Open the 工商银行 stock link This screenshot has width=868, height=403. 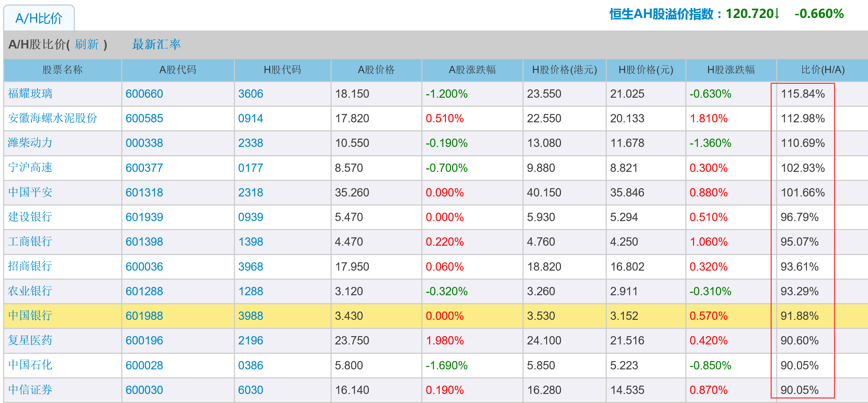(30, 242)
